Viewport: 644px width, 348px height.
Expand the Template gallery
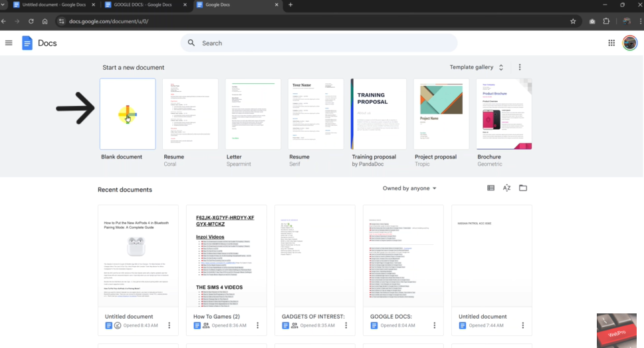point(477,67)
